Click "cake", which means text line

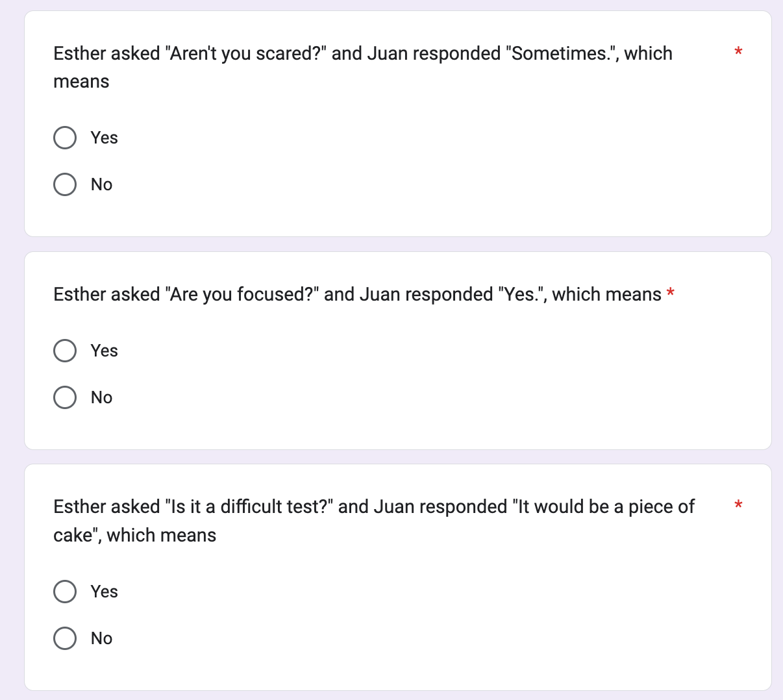click(135, 535)
